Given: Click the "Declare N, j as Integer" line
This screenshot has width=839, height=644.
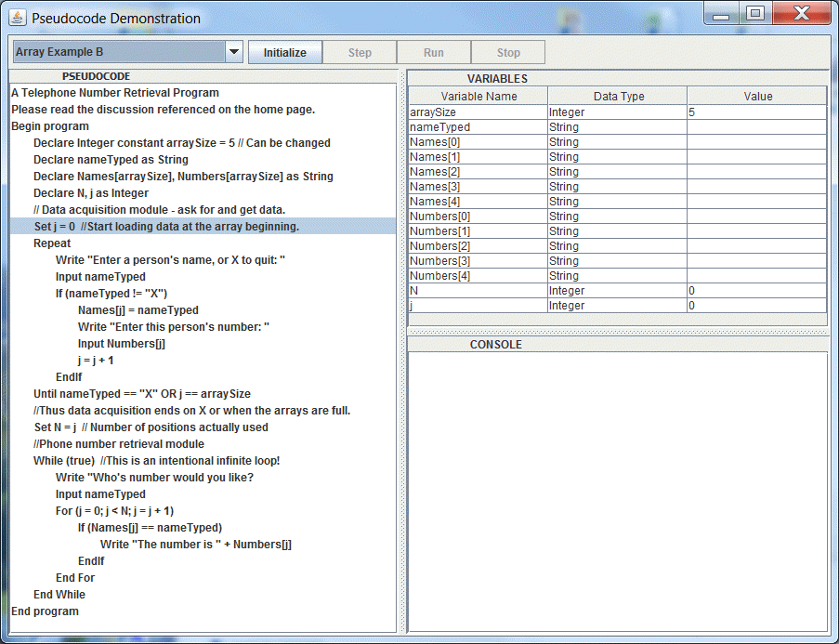Looking at the screenshot, I should pos(90,193).
